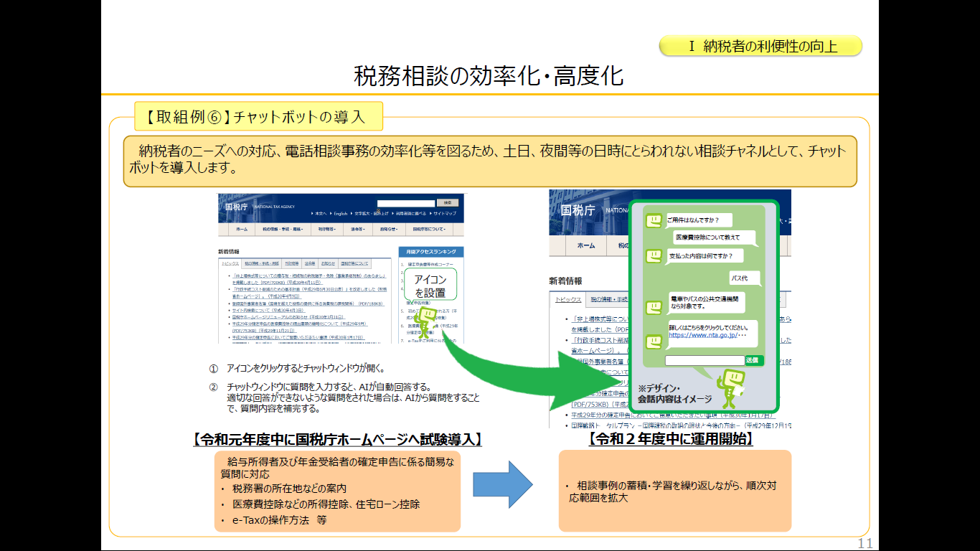Click the 月間アクセスランキング header
980x551 pixels.
(431, 252)
